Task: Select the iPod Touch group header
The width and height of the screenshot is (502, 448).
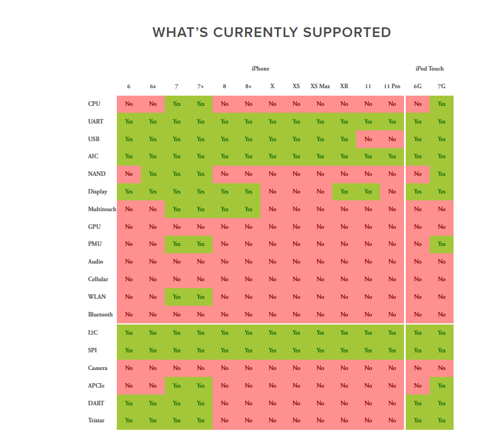Action: tap(429, 68)
